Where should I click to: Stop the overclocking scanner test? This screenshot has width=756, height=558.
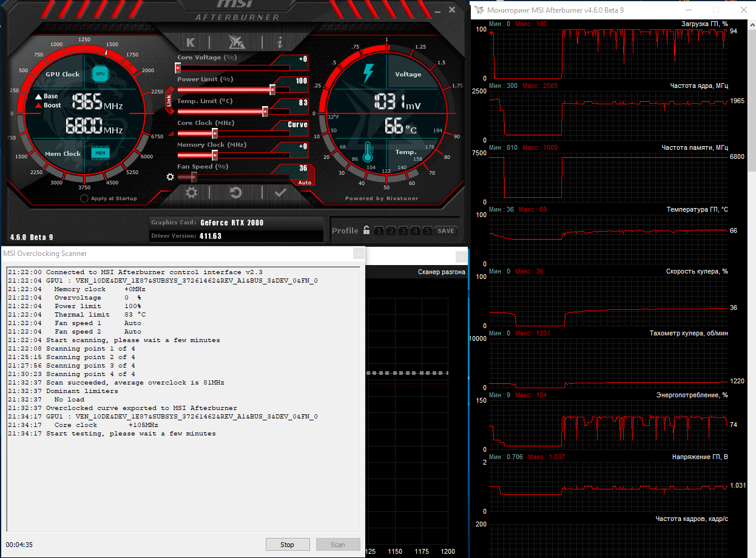point(288,545)
